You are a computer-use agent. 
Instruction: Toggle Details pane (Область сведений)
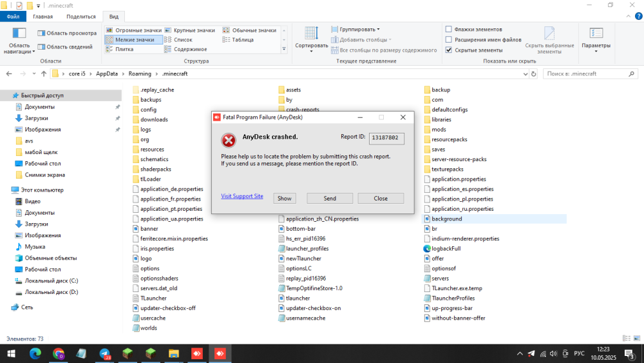coord(65,46)
